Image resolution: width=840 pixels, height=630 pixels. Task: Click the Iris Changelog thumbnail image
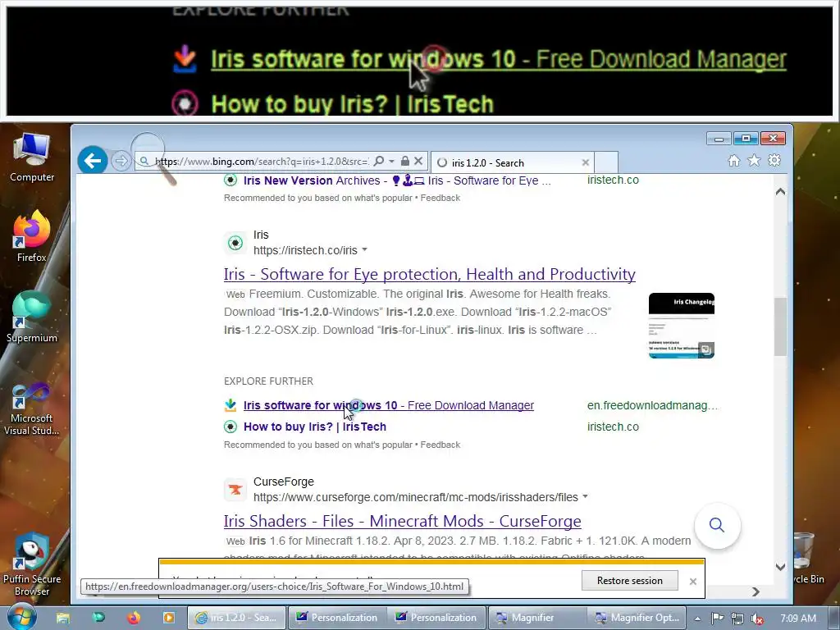(682, 326)
